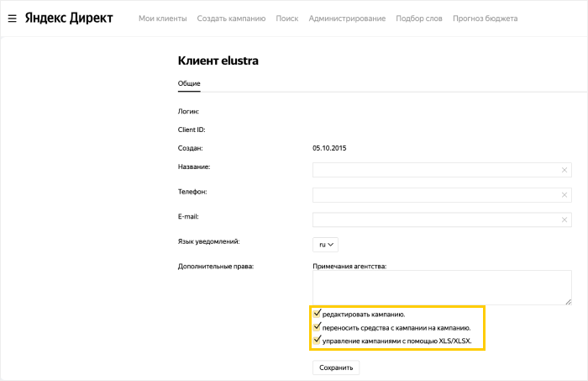Open Прогноз бюджета link

[x=486, y=19]
